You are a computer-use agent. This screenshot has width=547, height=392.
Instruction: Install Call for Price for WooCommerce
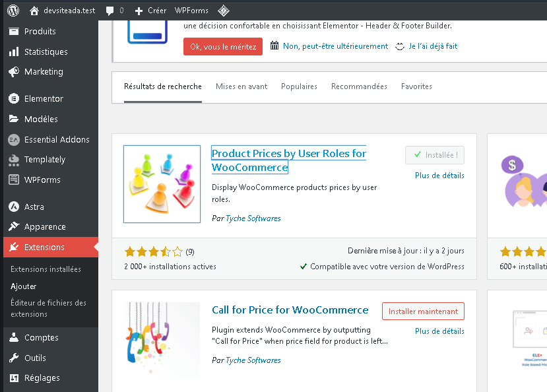coord(423,311)
